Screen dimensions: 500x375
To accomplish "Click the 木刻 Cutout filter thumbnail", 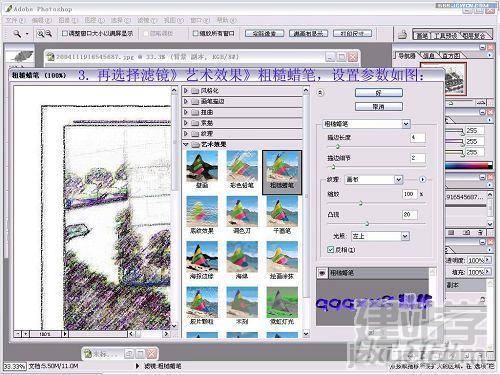I will (x=242, y=306).
